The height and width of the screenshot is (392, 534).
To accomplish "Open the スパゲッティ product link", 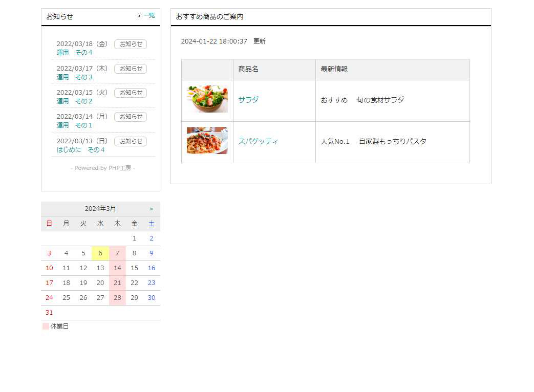I will click(259, 141).
